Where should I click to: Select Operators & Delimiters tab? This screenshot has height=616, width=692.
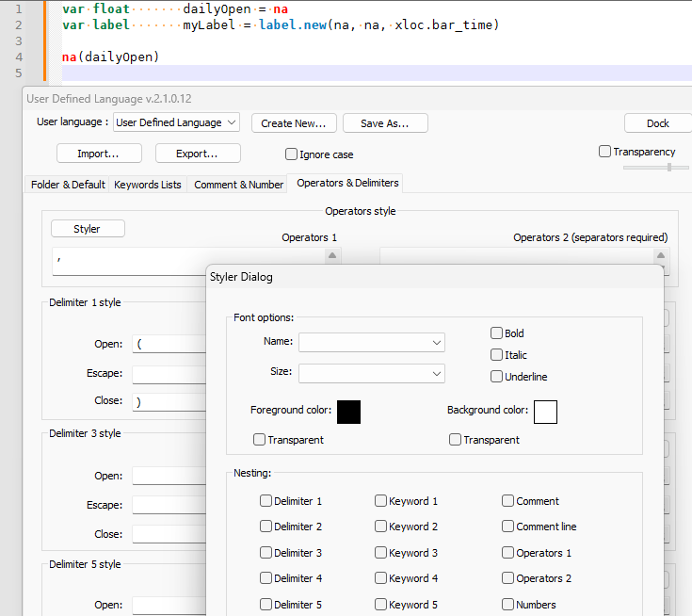(347, 183)
